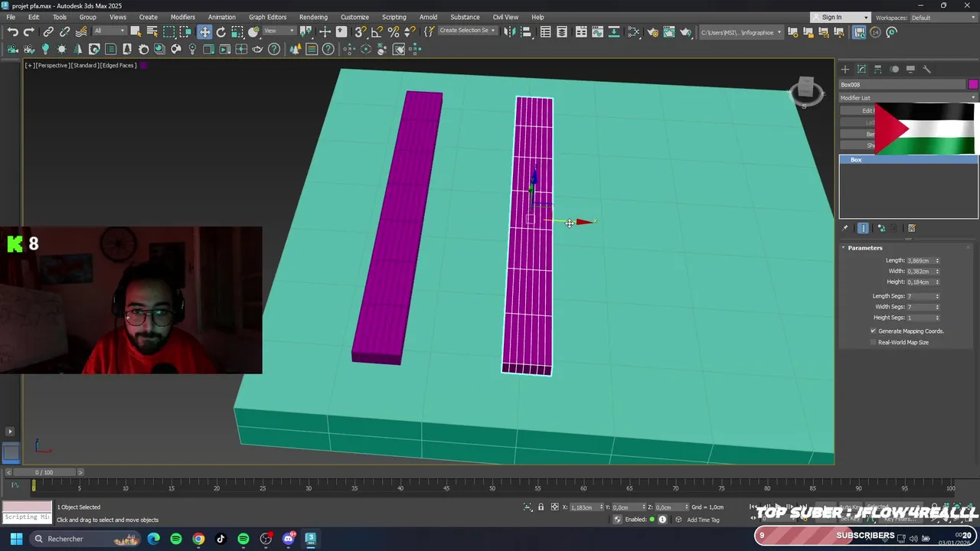
Task: Toggle the 3D Snaps icon
Action: pyautogui.click(x=360, y=31)
